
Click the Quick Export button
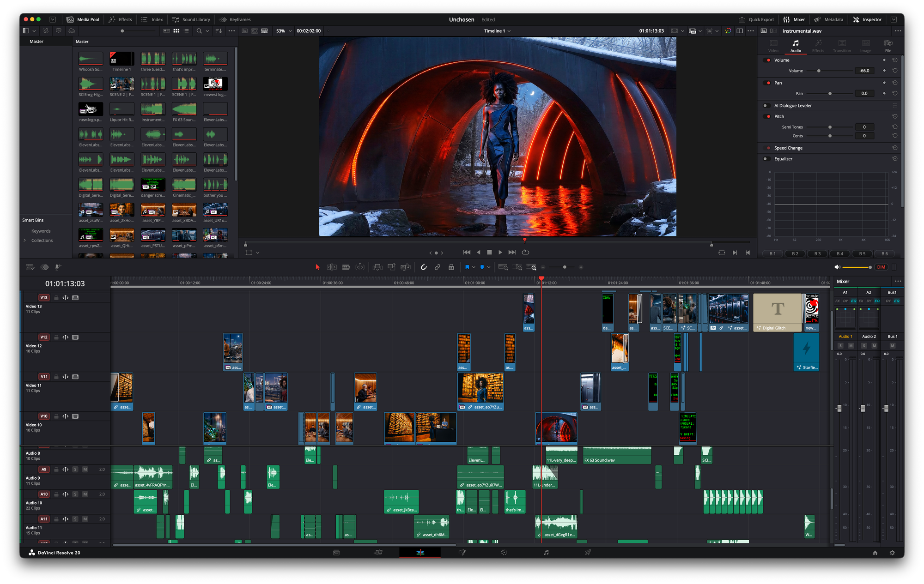(x=756, y=20)
